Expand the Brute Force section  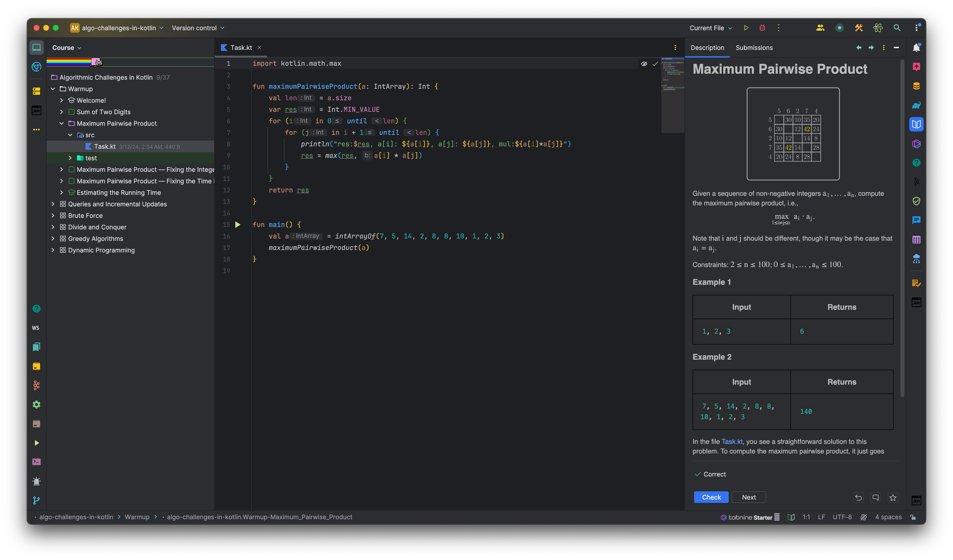pos(53,215)
